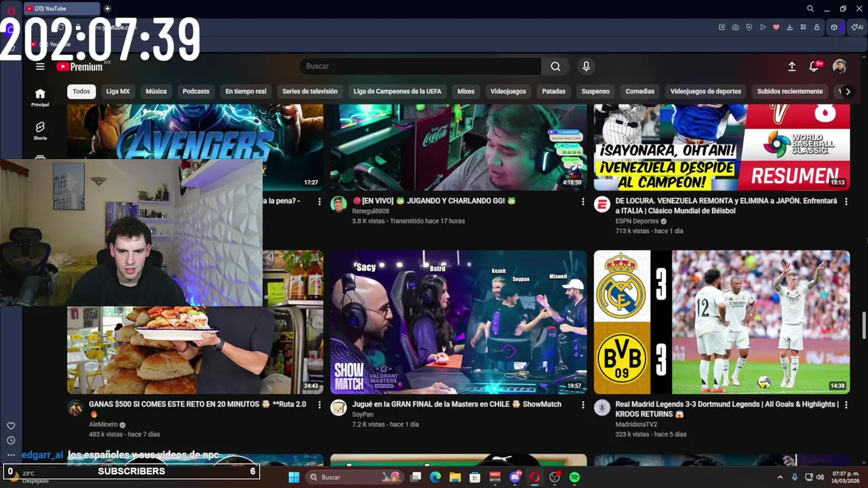Viewport: 868px width, 488px height.
Task: Open the YouTube hamburger guide menu
Action: [40, 66]
